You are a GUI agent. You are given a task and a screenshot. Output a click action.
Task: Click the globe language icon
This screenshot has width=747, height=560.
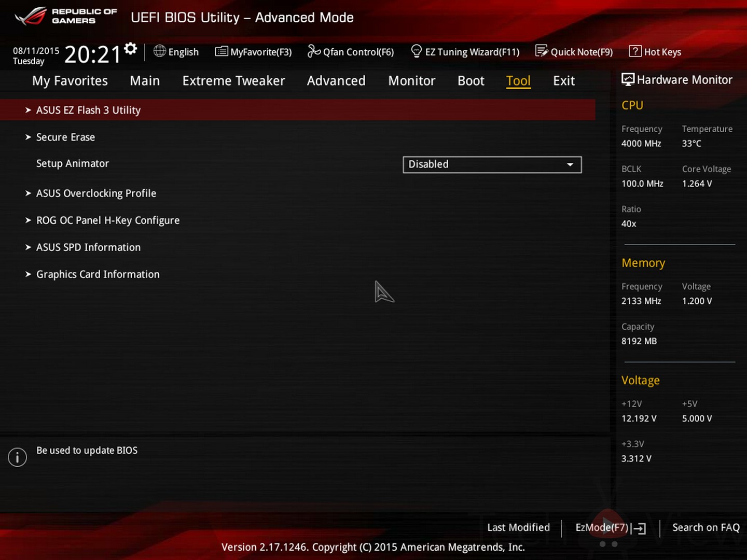pos(160,51)
